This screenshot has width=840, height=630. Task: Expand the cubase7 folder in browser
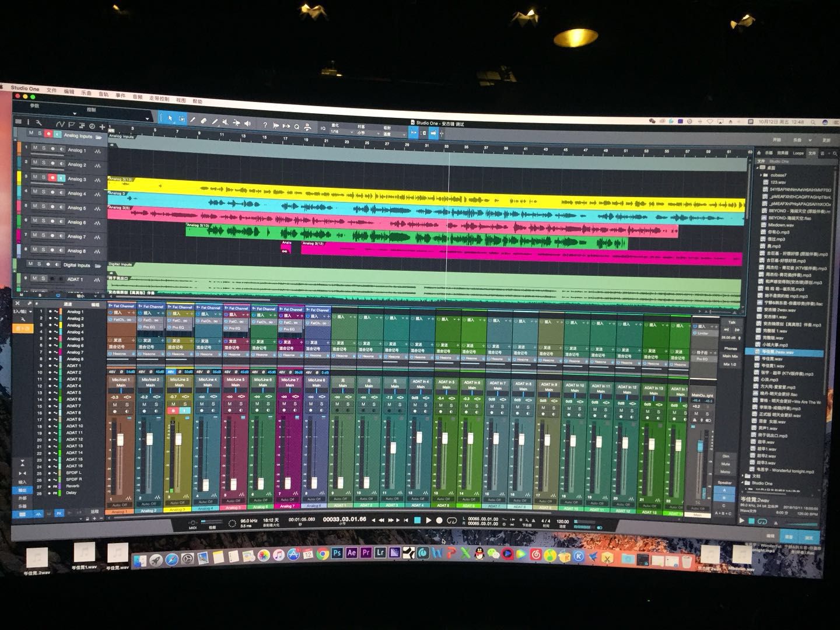click(x=761, y=174)
